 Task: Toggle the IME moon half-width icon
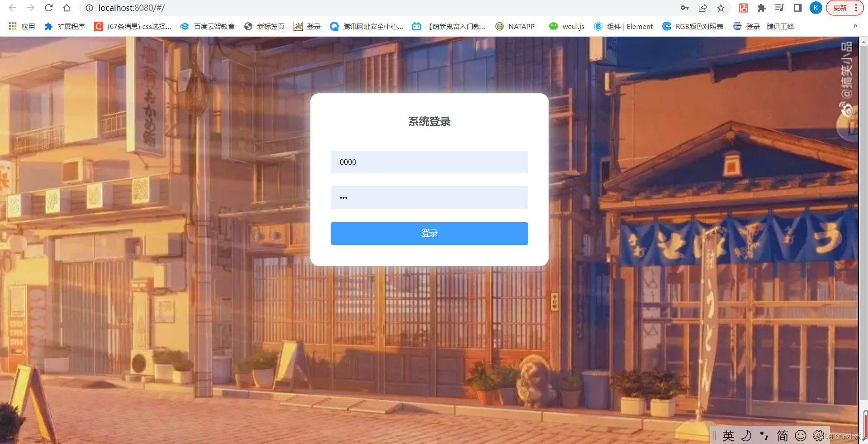746,435
